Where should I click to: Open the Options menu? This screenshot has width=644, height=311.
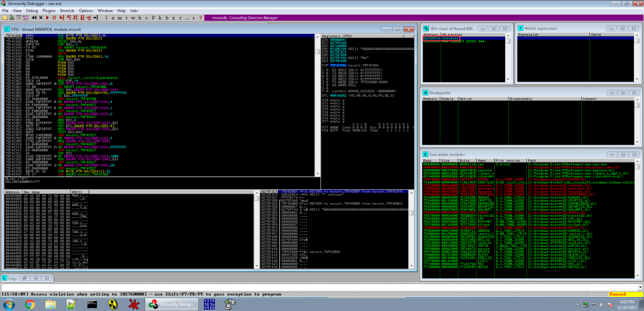coord(86,10)
